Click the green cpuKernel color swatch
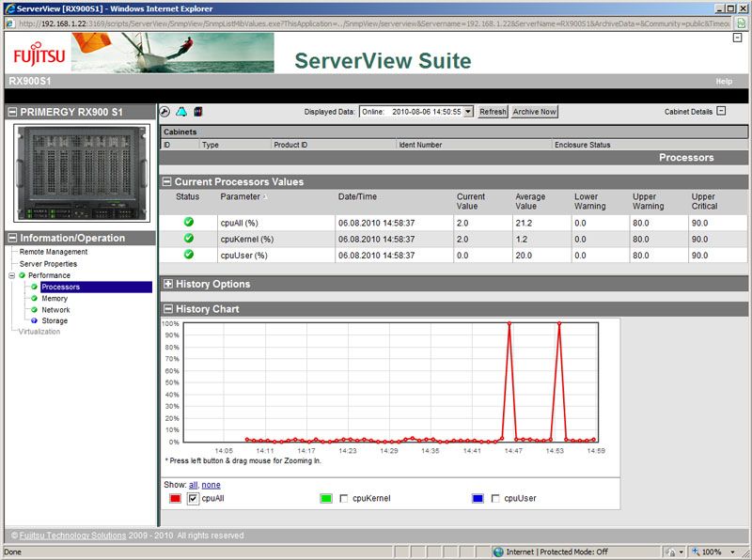The width and height of the screenshot is (752, 560). [325, 499]
